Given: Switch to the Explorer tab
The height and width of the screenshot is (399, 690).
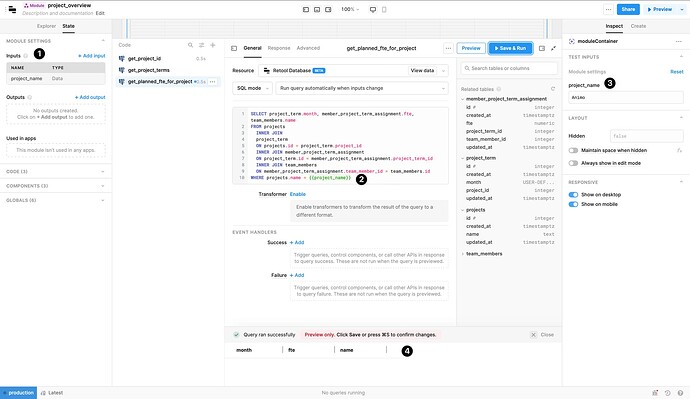Looking at the screenshot, I should [46, 26].
